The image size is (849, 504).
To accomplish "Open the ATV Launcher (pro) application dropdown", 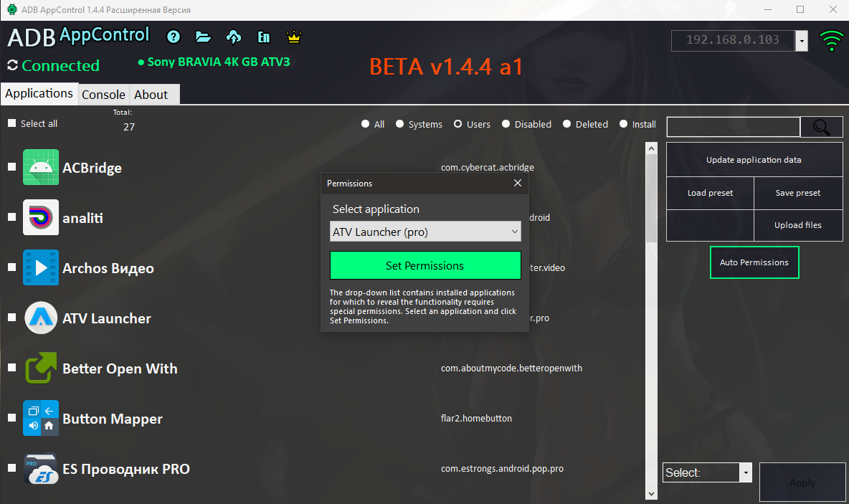I will point(424,232).
